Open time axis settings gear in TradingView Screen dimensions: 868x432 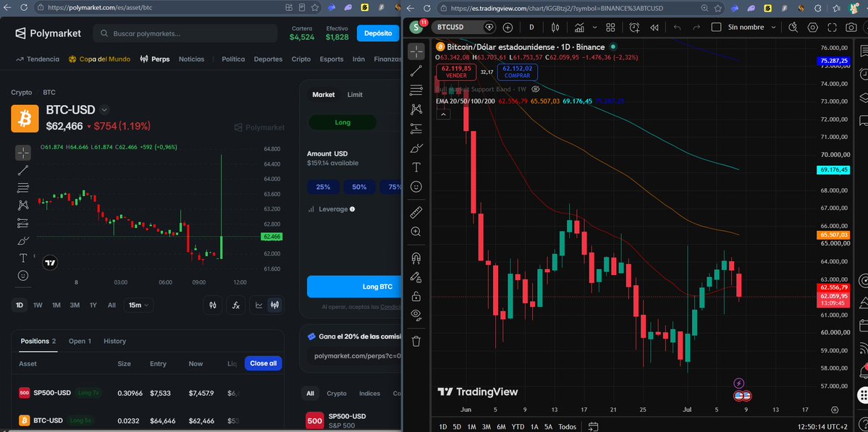click(835, 410)
